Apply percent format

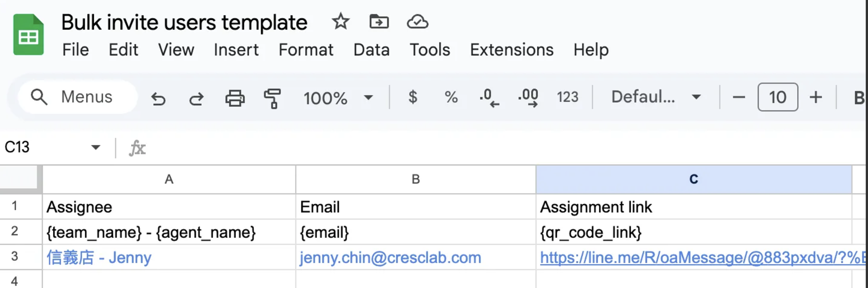(x=451, y=97)
